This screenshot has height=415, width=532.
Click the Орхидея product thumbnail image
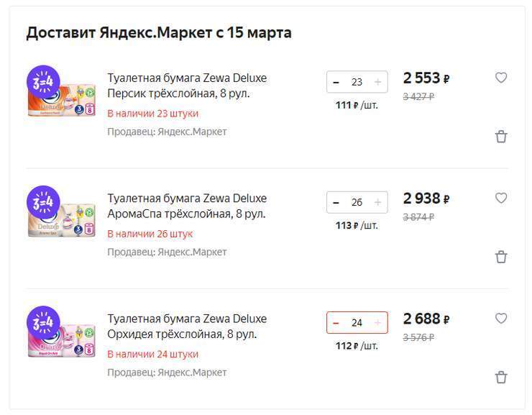coord(62,333)
